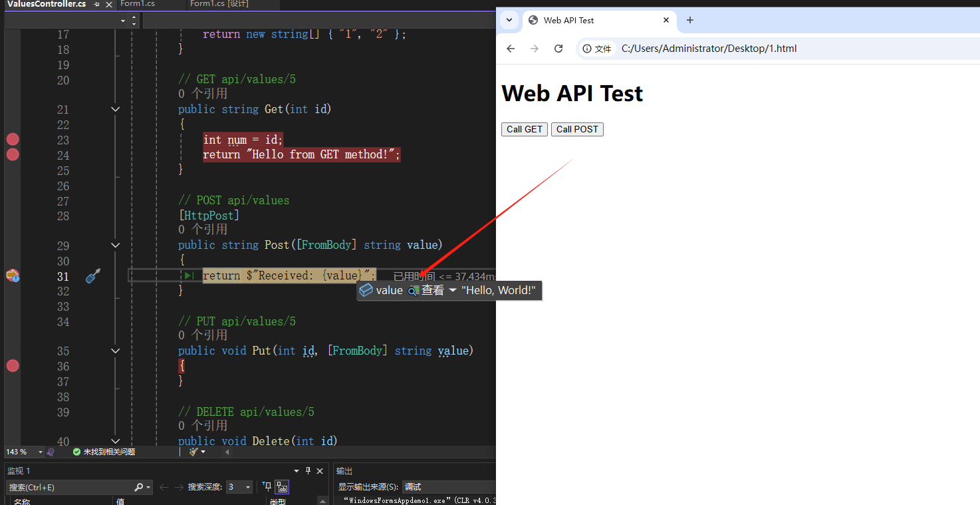Open the browser tab search dropdown

pos(509,20)
